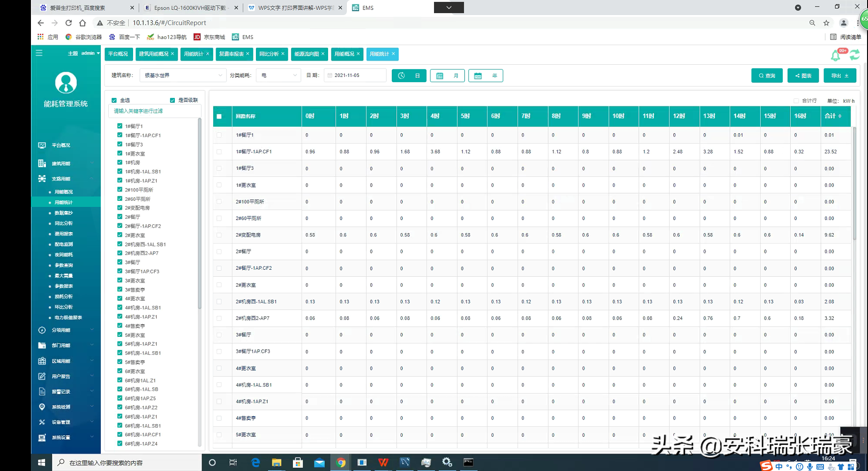Close the 能源流向图 tab
868x471 pixels.
click(x=323, y=54)
